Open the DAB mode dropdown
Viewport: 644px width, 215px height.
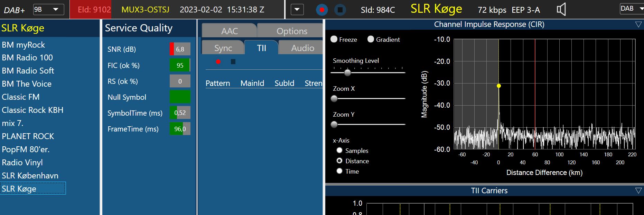631,9
